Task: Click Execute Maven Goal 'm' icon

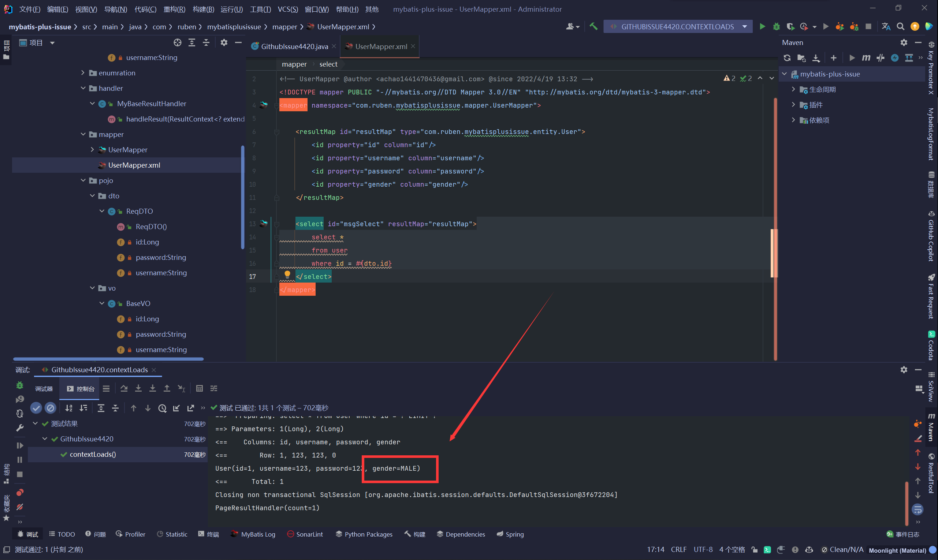Action: pyautogui.click(x=866, y=58)
